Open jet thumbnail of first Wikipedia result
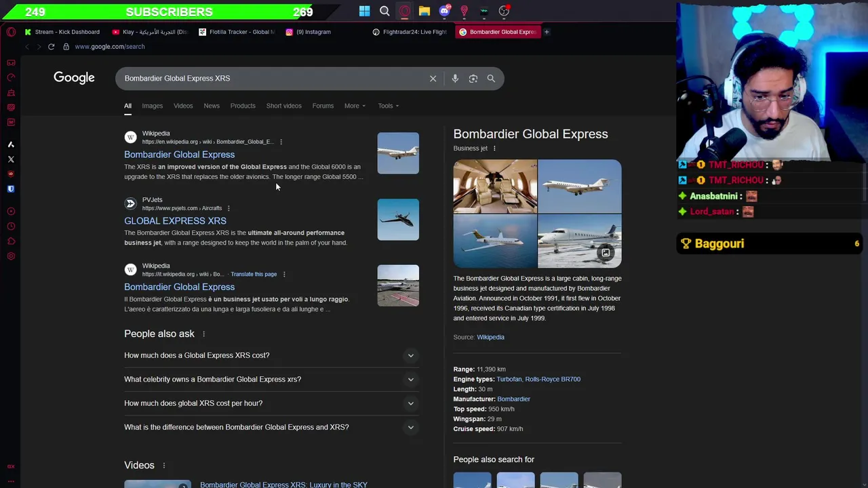 (398, 153)
